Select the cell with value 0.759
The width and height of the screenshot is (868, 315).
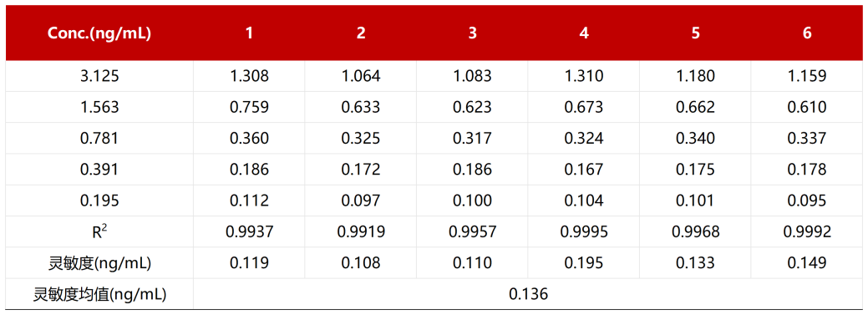250,107
